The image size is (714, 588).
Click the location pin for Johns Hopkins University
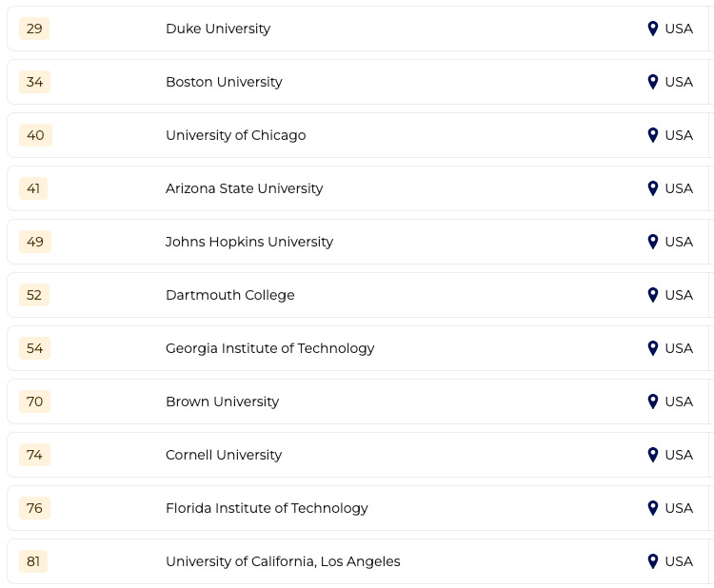(652, 242)
